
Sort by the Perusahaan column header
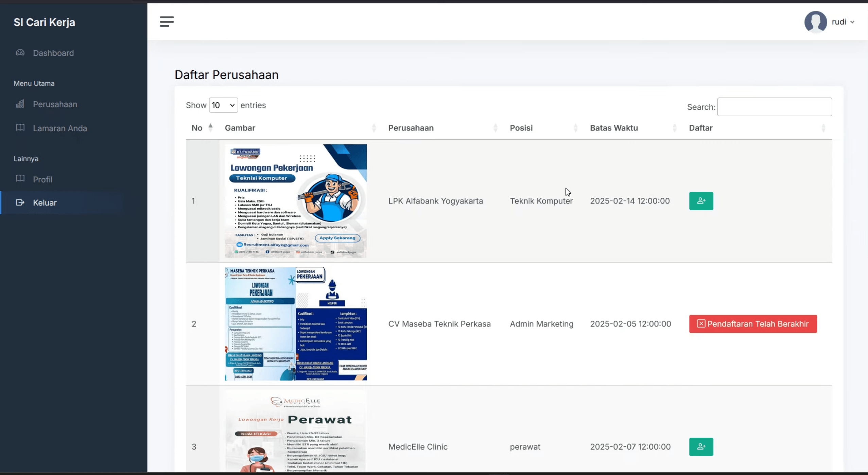tap(443, 128)
